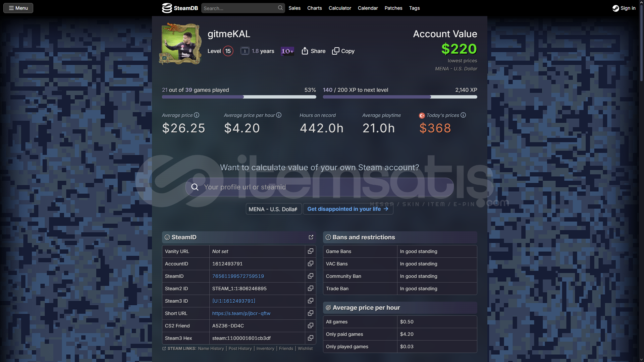Click the gitmeKAL profile avatar
The width and height of the screenshot is (644, 362).
tap(180, 44)
